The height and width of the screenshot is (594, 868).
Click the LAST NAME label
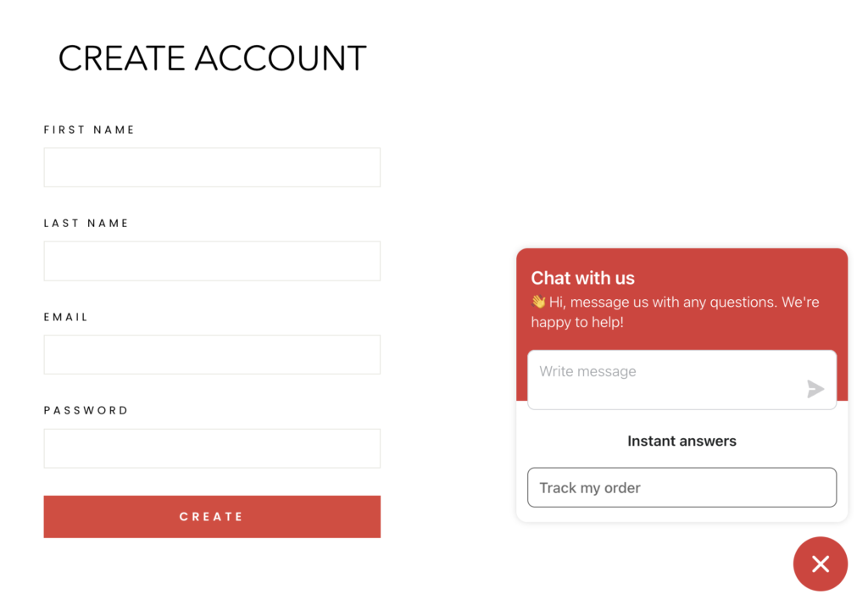(86, 223)
